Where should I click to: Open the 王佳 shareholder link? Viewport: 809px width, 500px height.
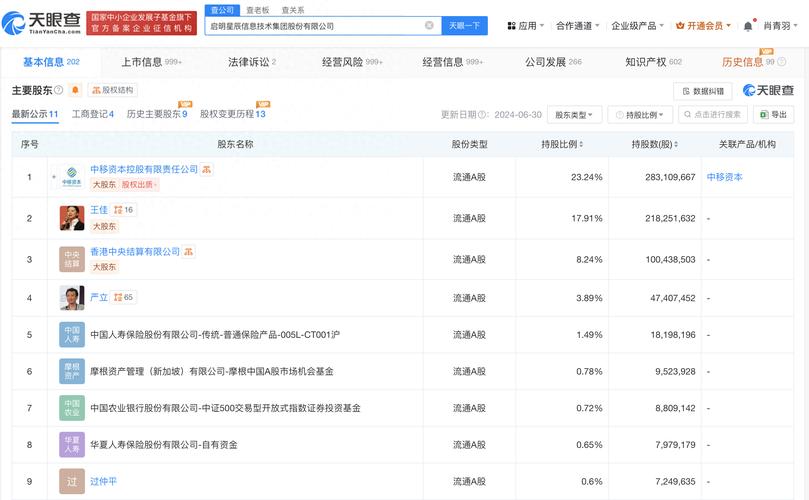[99, 210]
